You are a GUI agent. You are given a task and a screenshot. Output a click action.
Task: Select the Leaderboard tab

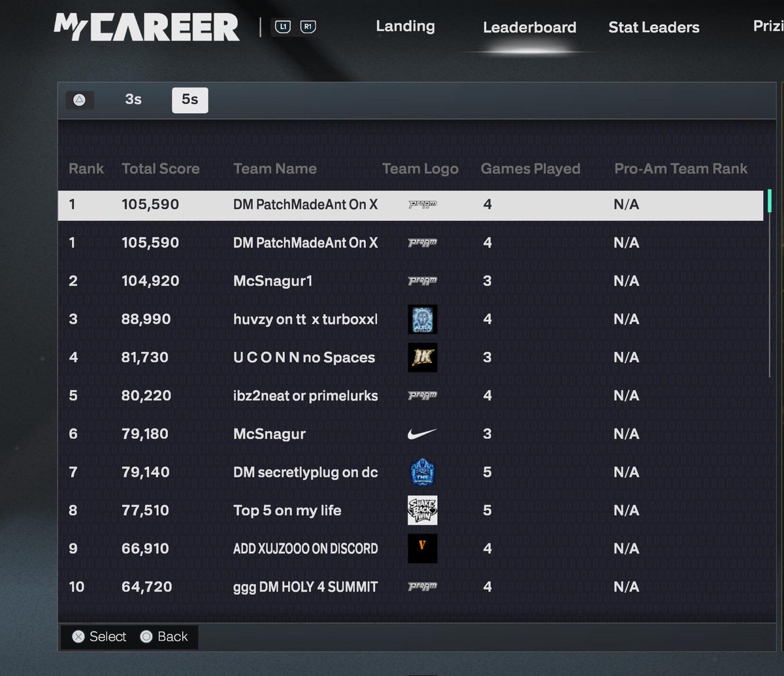(529, 27)
